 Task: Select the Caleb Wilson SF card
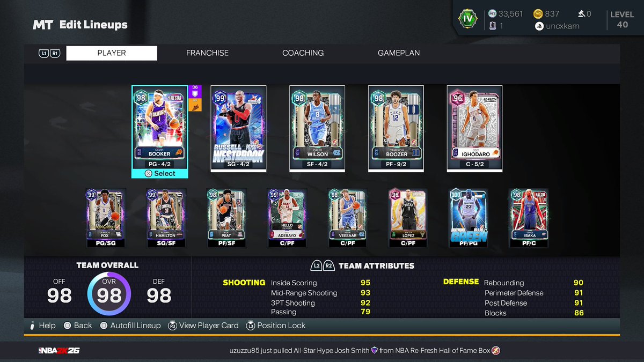(x=317, y=128)
